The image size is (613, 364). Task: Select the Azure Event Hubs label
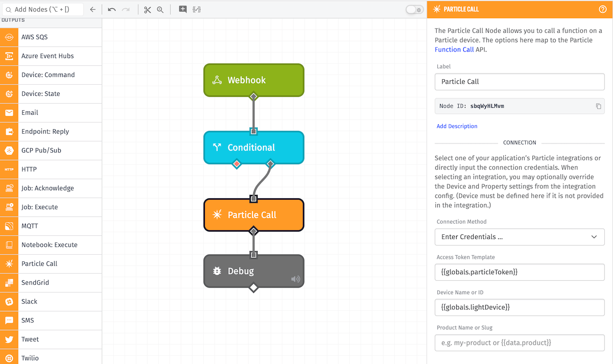[x=48, y=56]
